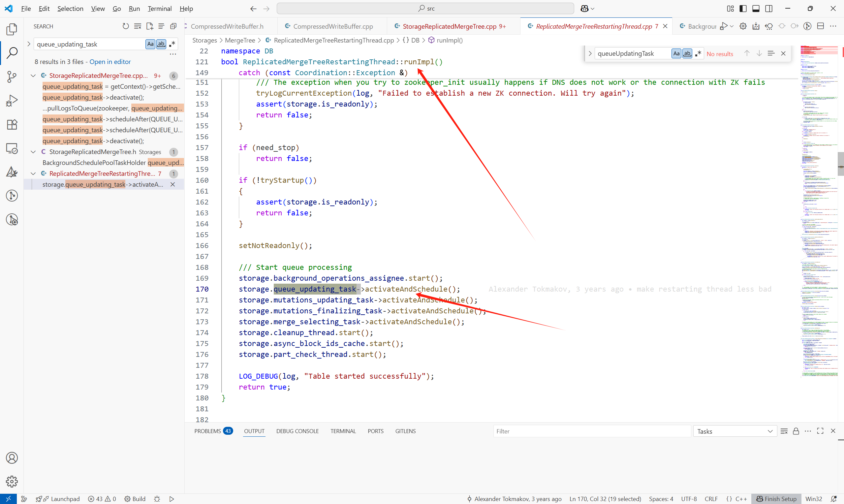Click the output Filter input field
The width and height of the screenshot is (844, 504).
(592, 431)
